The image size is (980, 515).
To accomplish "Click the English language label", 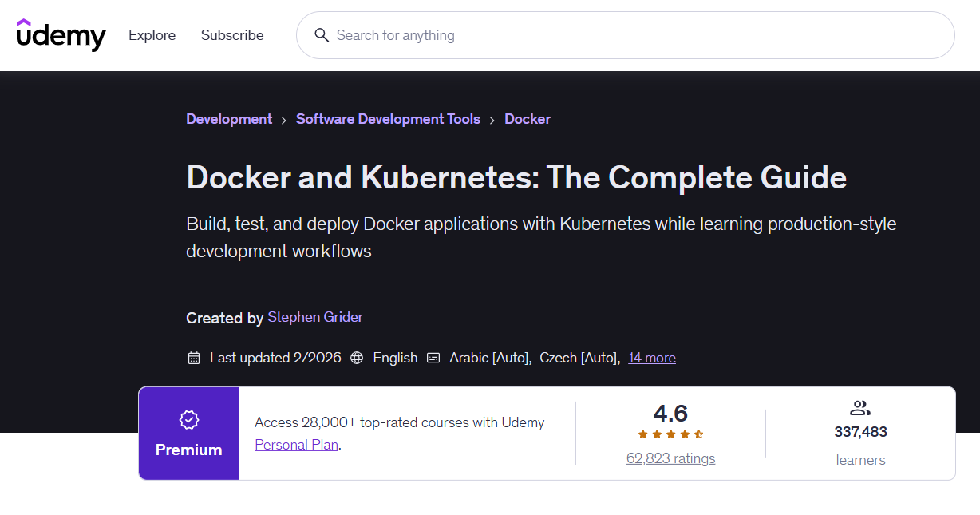I will [395, 358].
